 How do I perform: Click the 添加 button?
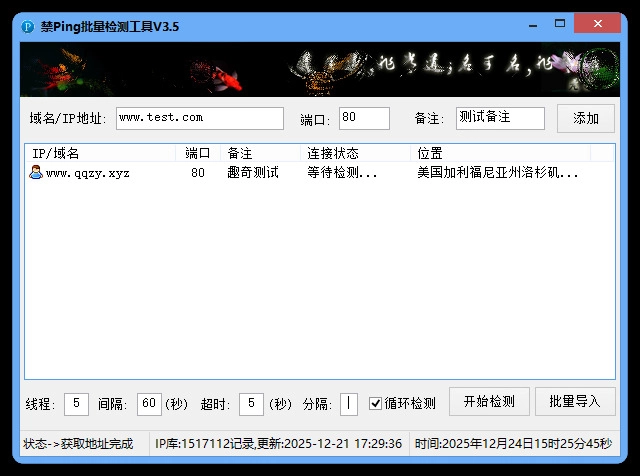click(x=586, y=118)
